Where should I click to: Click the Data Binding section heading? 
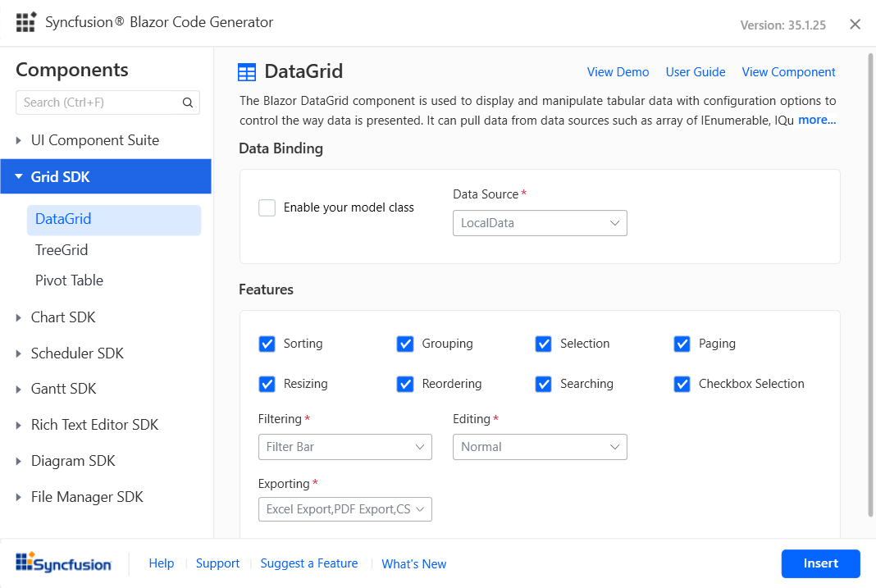point(281,148)
